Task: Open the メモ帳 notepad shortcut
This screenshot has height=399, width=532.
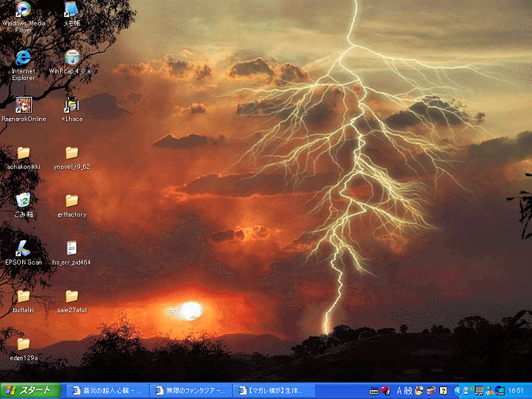Action: pos(71,14)
